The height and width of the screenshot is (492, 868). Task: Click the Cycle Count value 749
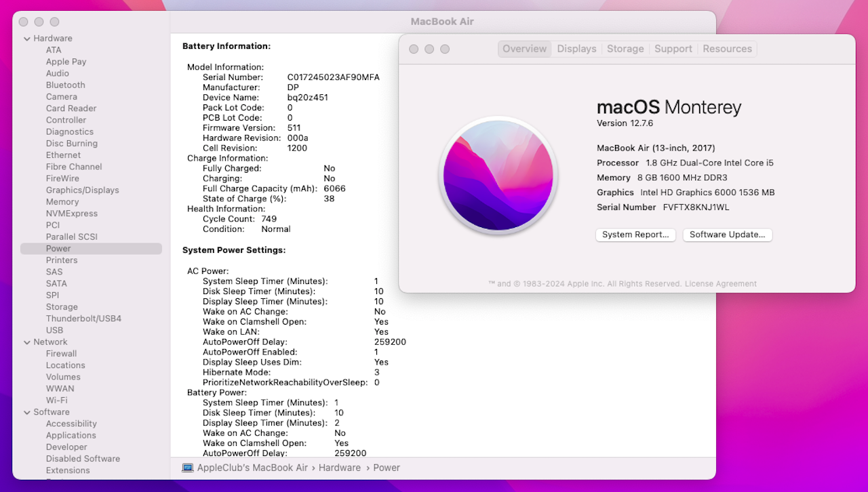269,219
